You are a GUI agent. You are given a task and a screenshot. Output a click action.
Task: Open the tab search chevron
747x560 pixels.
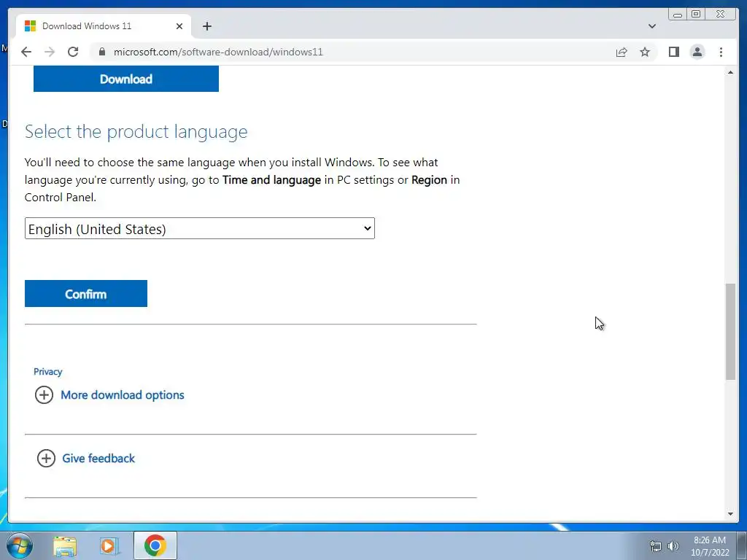click(x=652, y=26)
